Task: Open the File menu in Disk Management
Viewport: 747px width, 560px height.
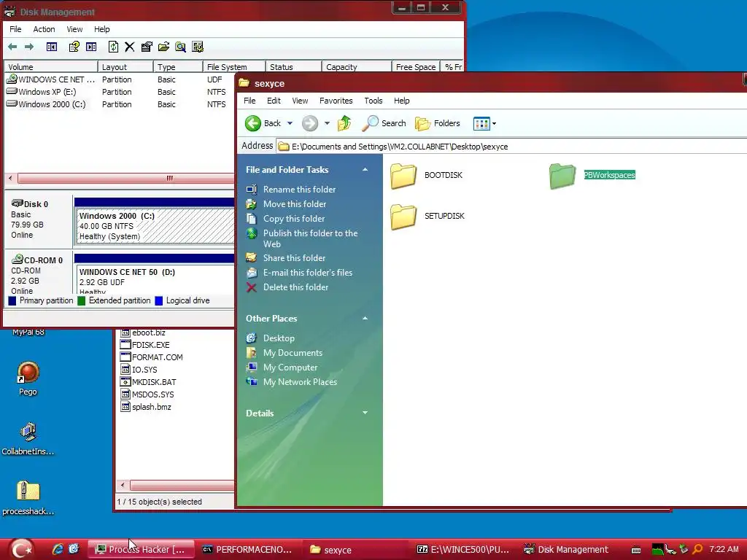Action: [15, 29]
